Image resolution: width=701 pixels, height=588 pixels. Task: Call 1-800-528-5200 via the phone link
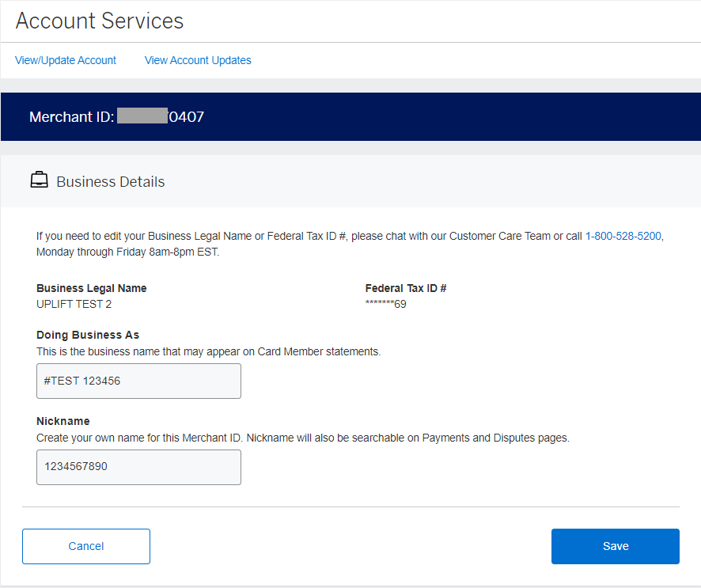click(623, 236)
